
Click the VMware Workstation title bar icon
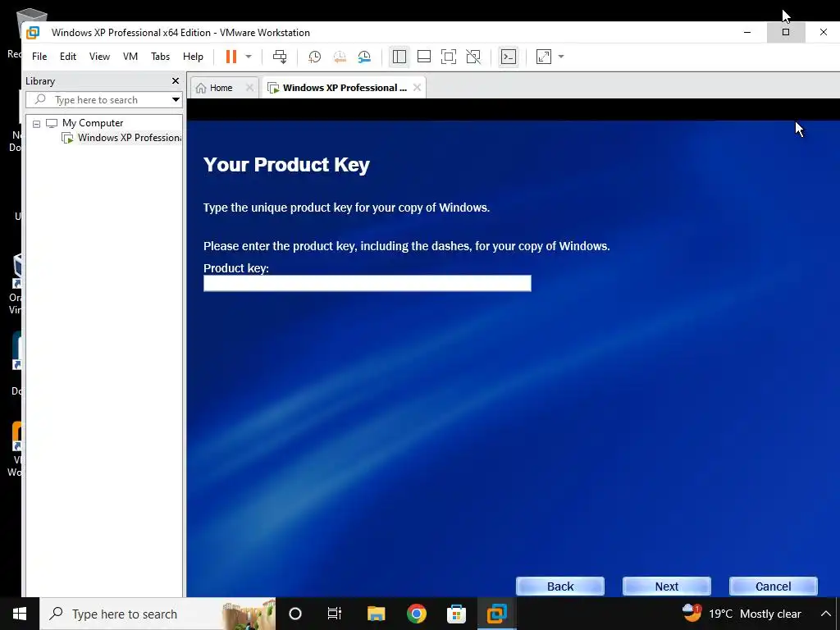(x=33, y=33)
